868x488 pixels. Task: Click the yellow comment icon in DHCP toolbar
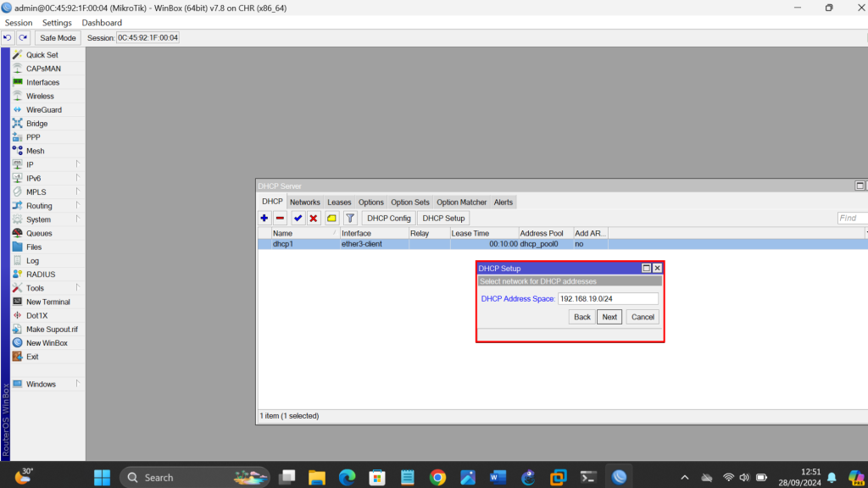(x=331, y=219)
